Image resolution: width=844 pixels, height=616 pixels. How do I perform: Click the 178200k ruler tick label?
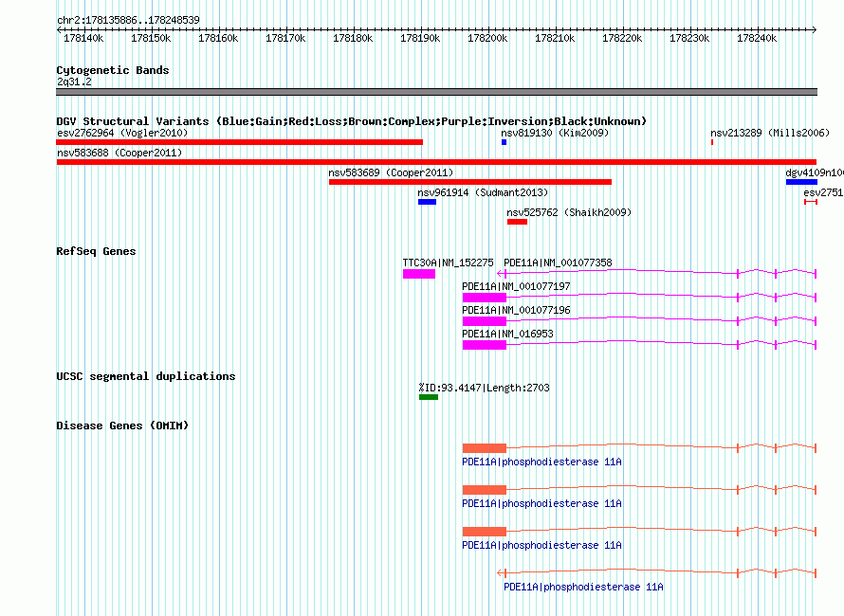pyautogui.click(x=487, y=38)
